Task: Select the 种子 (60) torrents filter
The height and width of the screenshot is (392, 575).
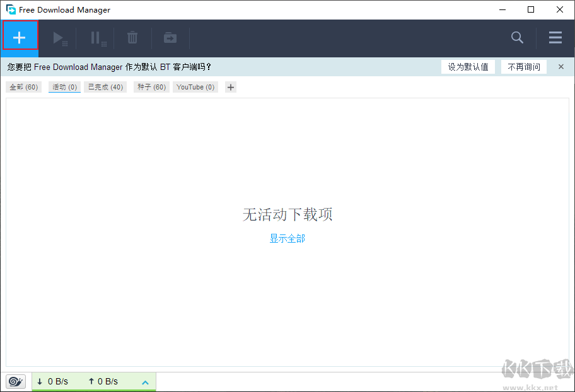Action: click(151, 87)
